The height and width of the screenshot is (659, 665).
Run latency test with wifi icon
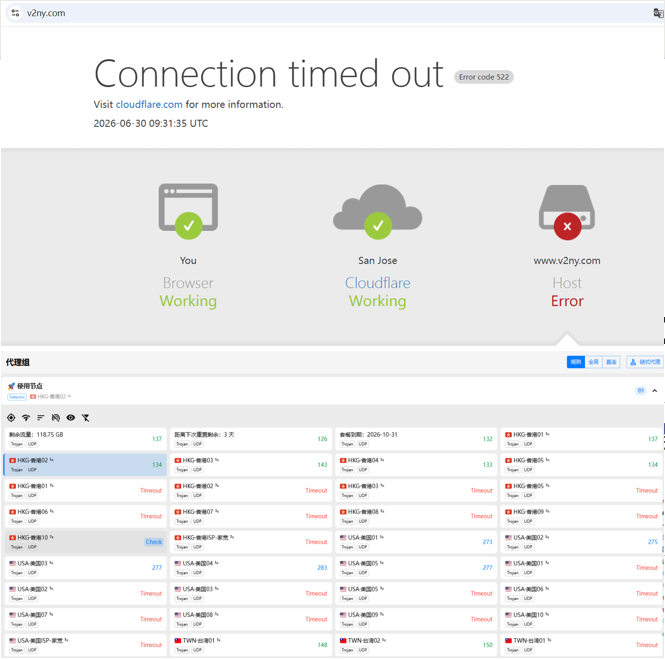pyautogui.click(x=26, y=418)
